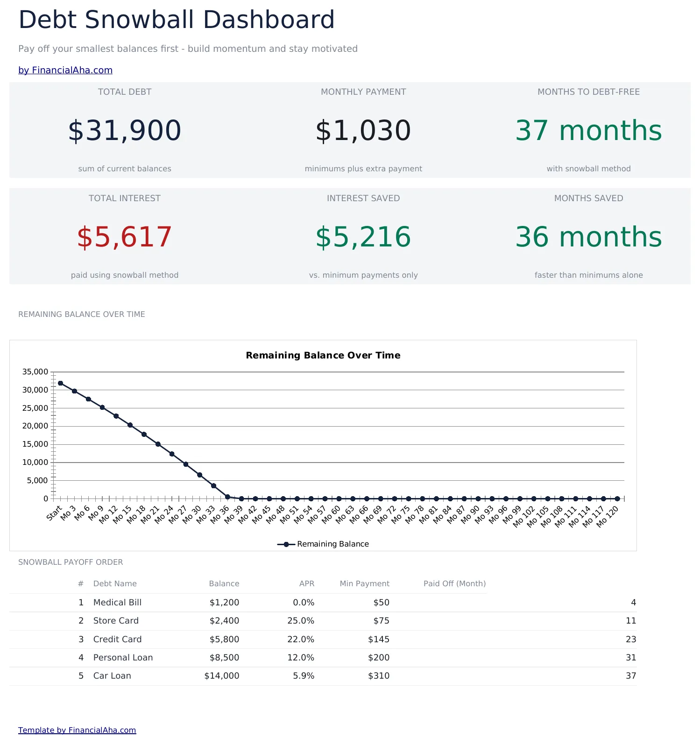
Task: Click the chart title Remaining Balance Over Time
Action: pos(323,355)
